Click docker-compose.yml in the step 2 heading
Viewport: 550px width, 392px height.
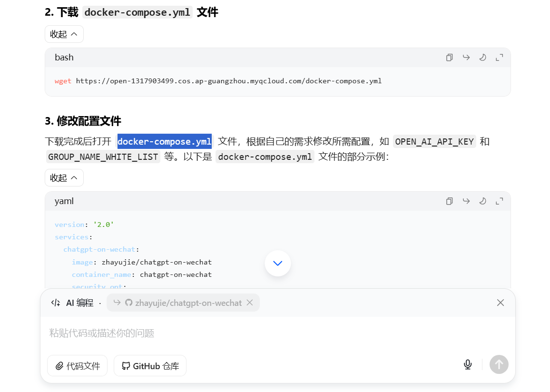tap(137, 12)
